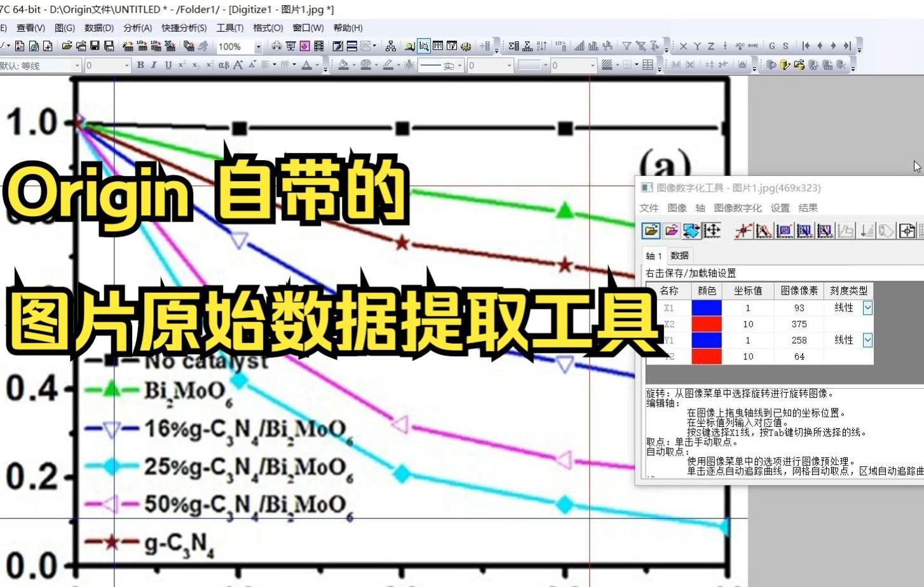Open the zoom level 100% dropdown
This screenshot has height=587, width=924.
[x=258, y=46]
